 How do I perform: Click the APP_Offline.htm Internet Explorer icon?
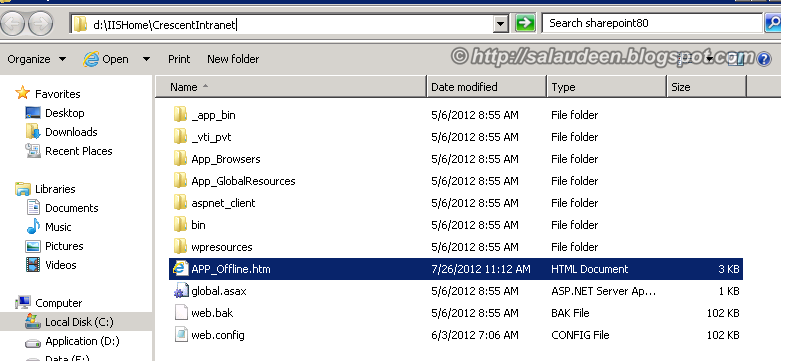180,269
